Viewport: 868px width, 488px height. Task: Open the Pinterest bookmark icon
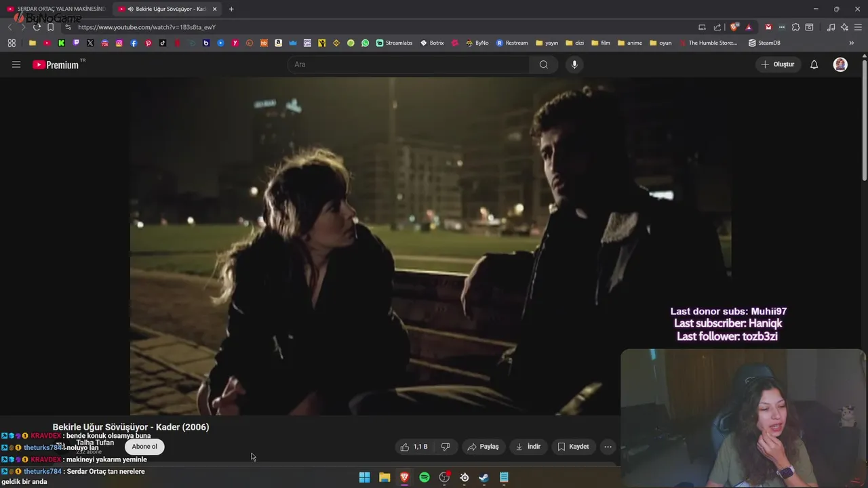point(149,43)
